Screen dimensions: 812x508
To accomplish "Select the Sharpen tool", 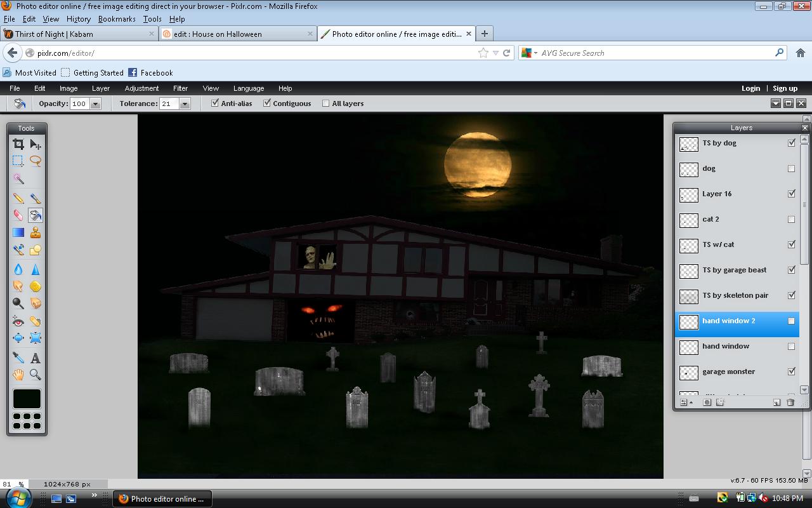I will point(36,269).
